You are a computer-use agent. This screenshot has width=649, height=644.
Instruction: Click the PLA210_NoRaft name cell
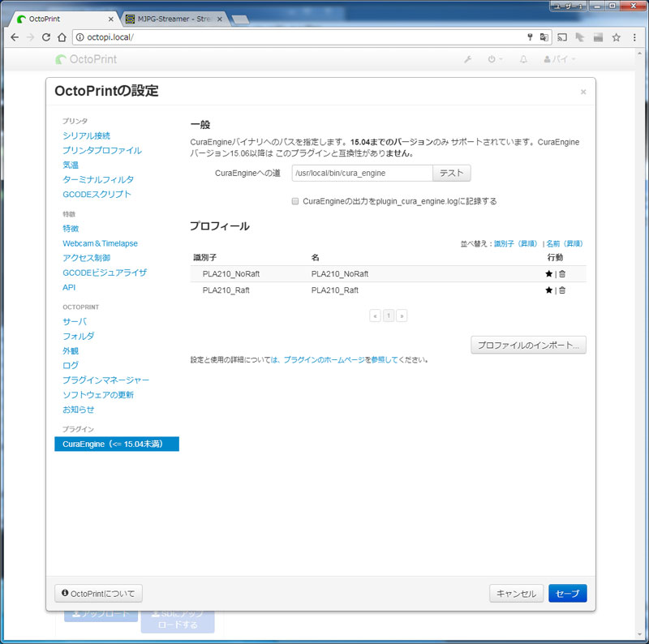[x=340, y=274]
